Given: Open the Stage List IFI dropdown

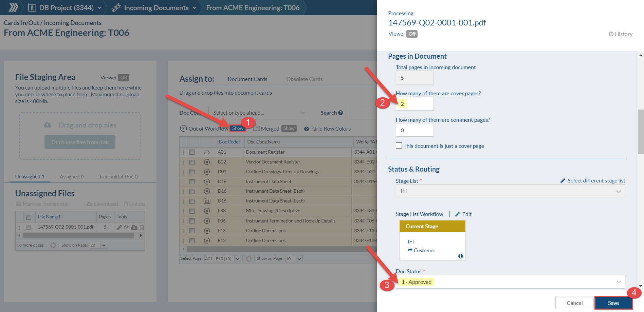Looking at the screenshot, I should click(510, 191).
